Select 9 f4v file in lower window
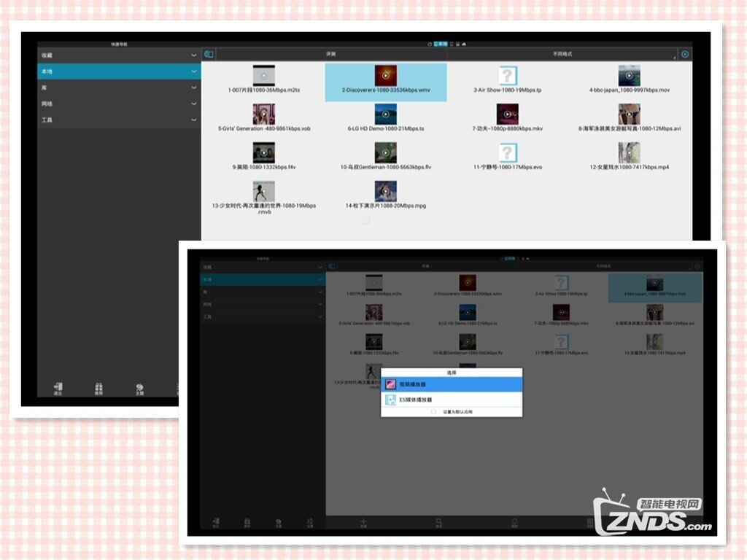Image resolution: width=747 pixels, height=560 pixels. coord(374,345)
